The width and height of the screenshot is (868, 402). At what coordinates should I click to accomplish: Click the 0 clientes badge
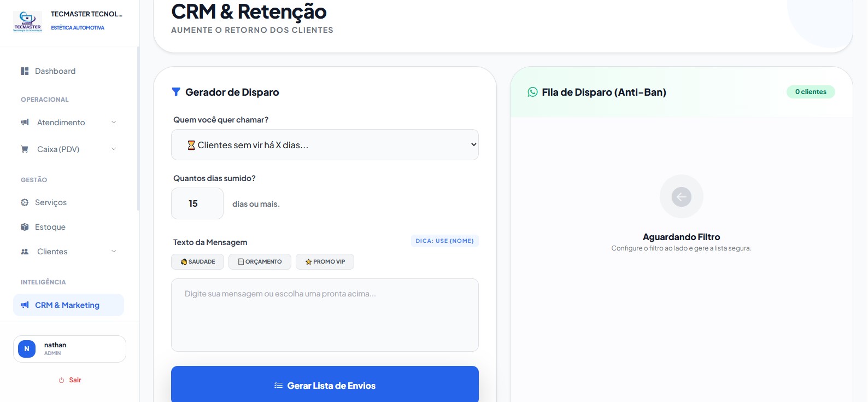[x=811, y=92]
